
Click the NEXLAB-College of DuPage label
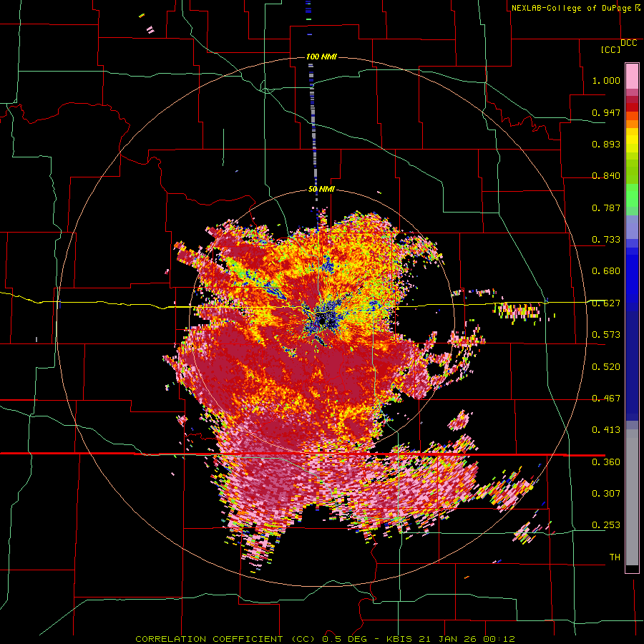click(575, 8)
